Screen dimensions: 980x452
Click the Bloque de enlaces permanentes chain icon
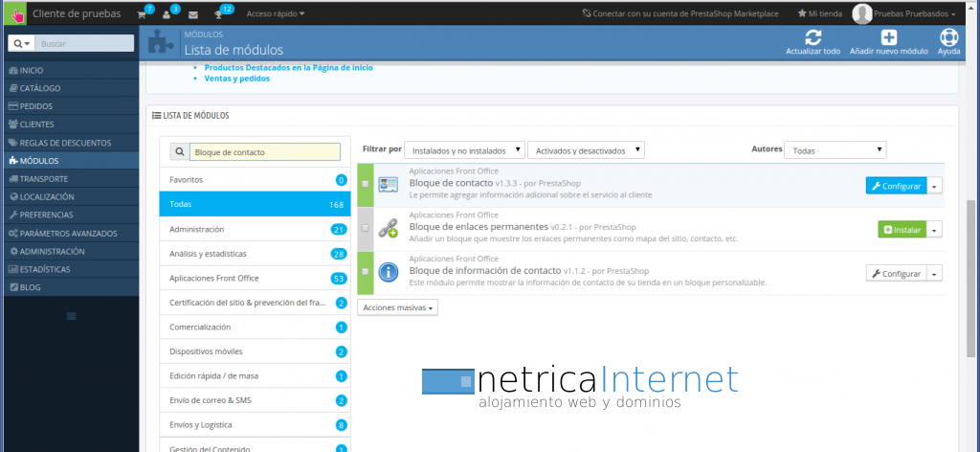(x=389, y=228)
